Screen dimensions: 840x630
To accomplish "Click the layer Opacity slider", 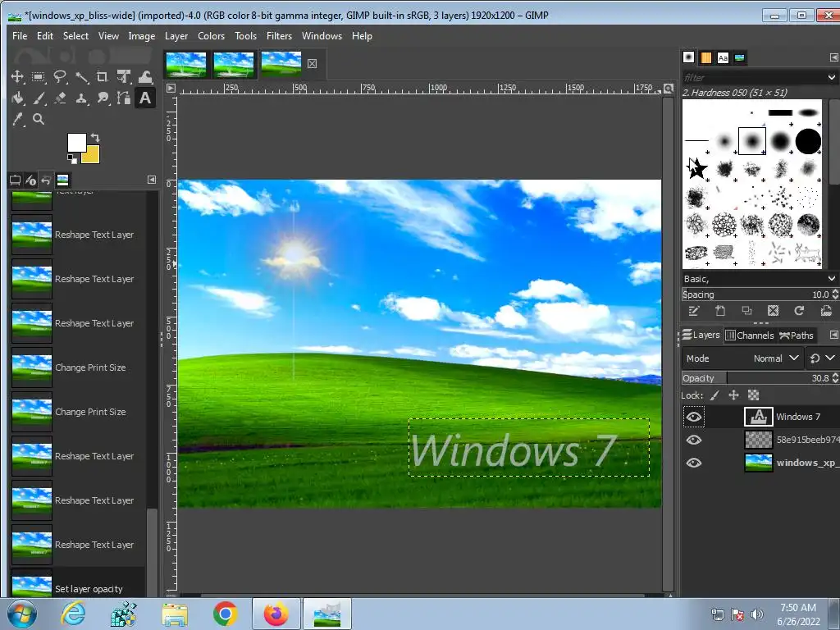I will [756, 378].
